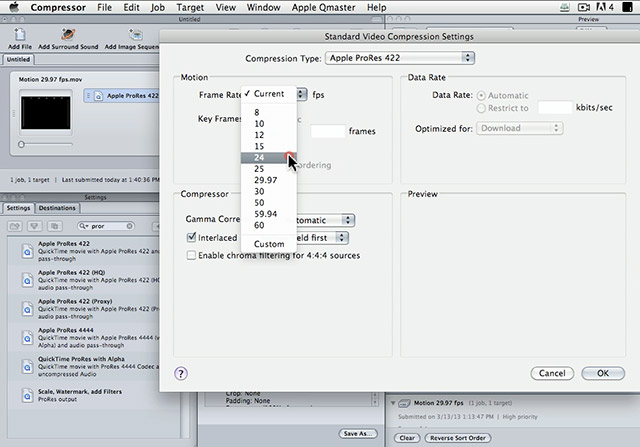Click the Add Image Sequence icon
The height and width of the screenshot is (447, 640).
(x=135, y=35)
